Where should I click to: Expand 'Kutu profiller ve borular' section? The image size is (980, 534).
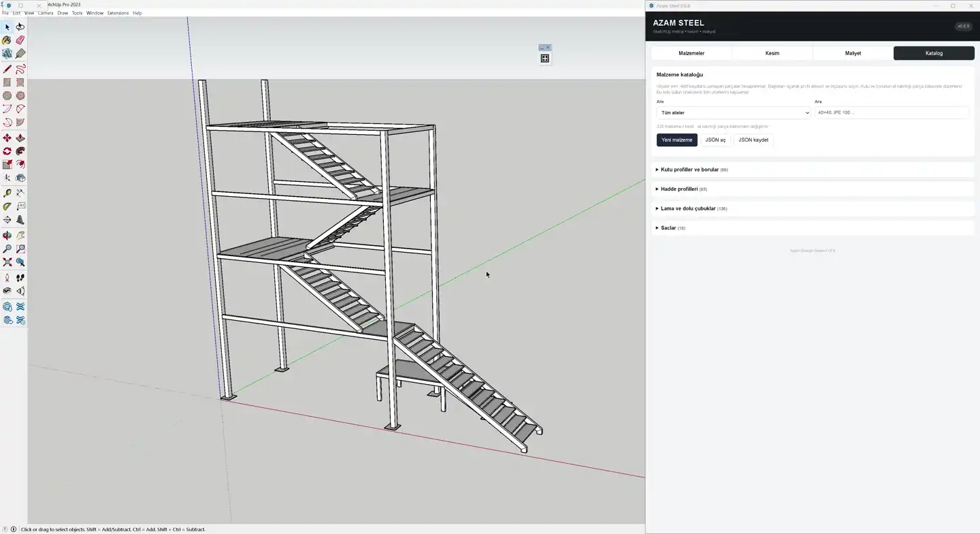[x=813, y=170]
